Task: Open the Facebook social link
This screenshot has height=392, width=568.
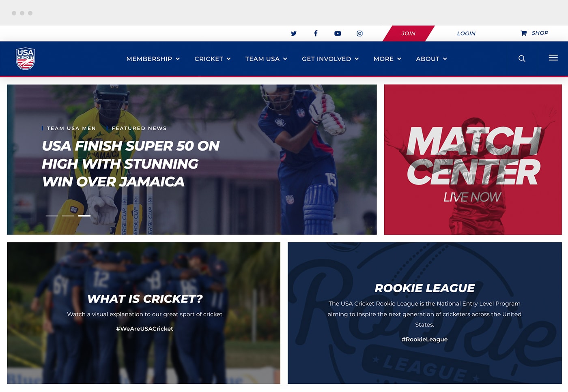Action: [x=316, y=33]
